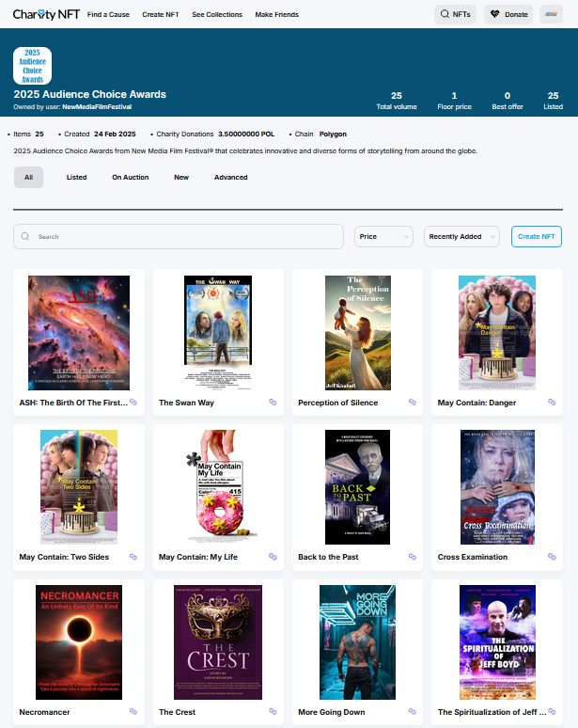Click the '1 Floor price' stat
This screenshot has width=578, height=728.
tap(454, 101)
